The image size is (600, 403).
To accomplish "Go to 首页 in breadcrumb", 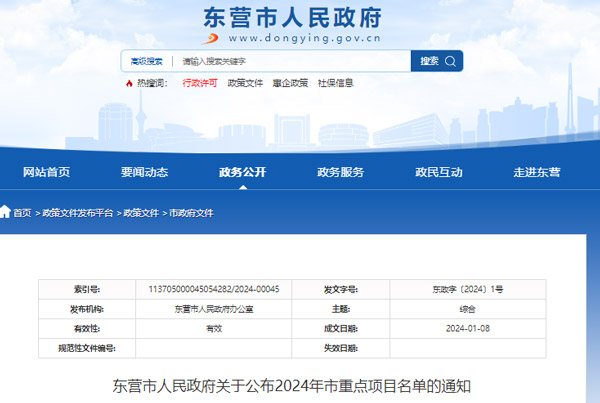I will 22,213.
